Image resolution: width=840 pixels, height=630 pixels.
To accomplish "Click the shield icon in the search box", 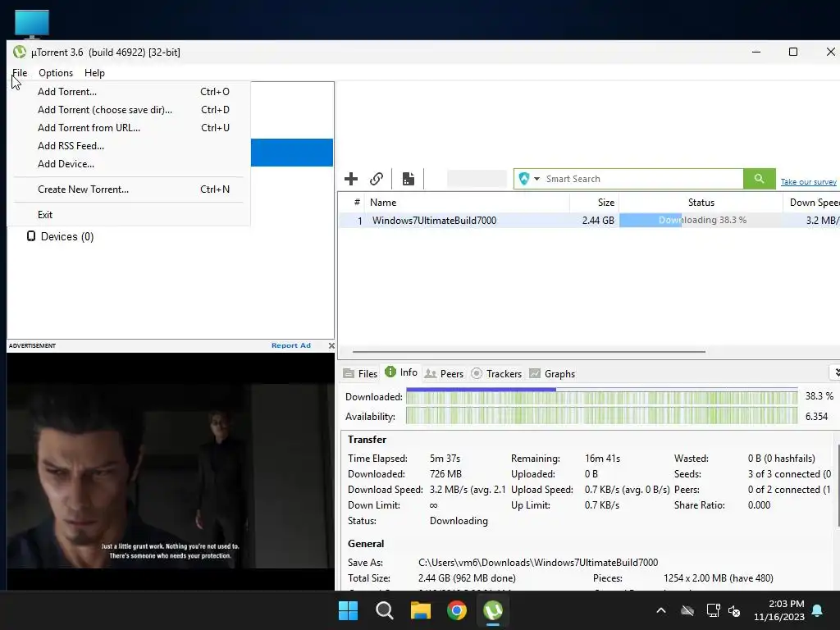I will click(524, 179).
